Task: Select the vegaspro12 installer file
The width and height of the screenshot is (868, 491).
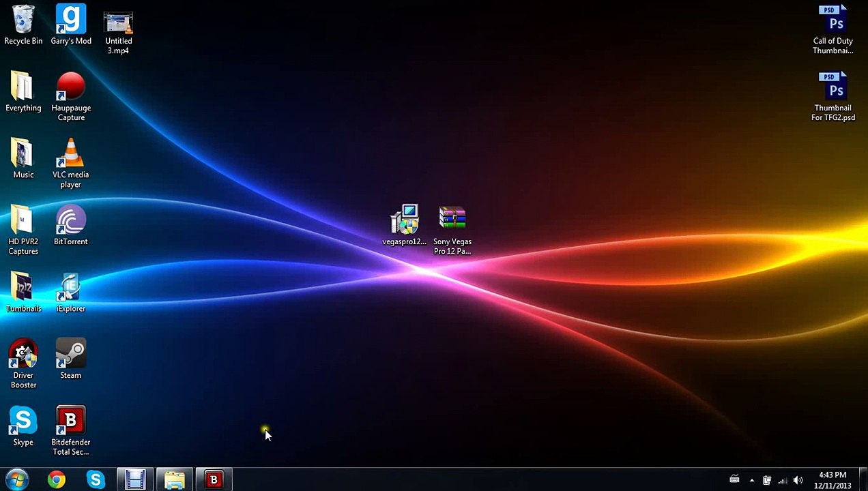Action: click(x=405, y=226)
